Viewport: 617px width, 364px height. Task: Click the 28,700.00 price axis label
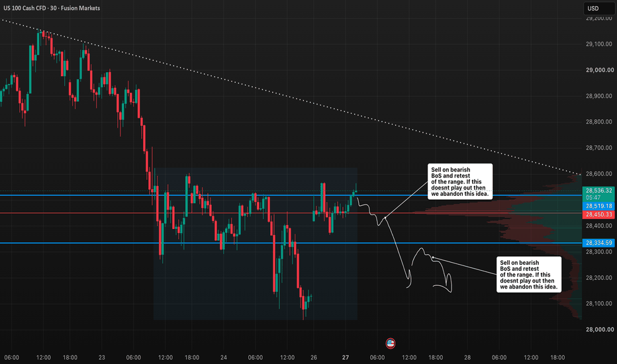click(x=599, y=148)
